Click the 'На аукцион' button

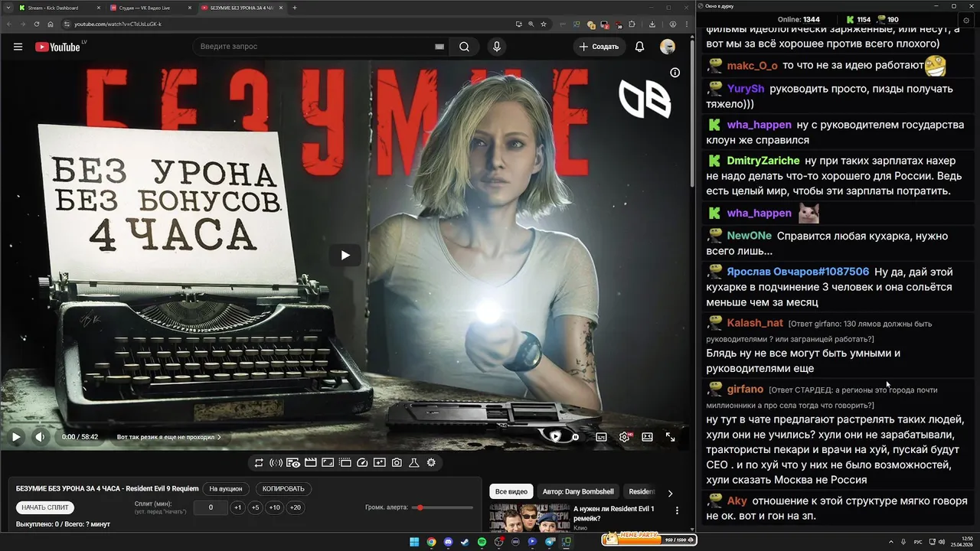coord(226,488)
